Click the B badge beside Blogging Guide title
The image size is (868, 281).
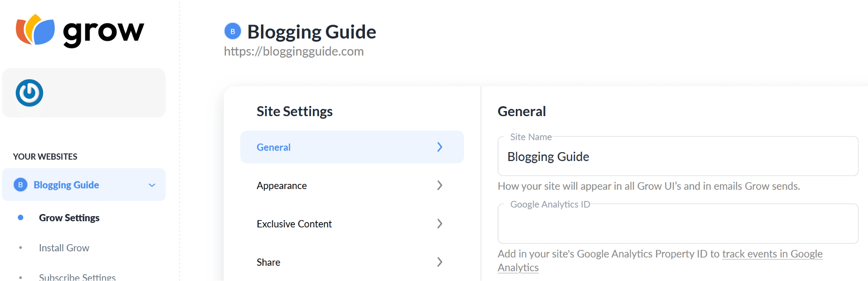tap(232, 31)
